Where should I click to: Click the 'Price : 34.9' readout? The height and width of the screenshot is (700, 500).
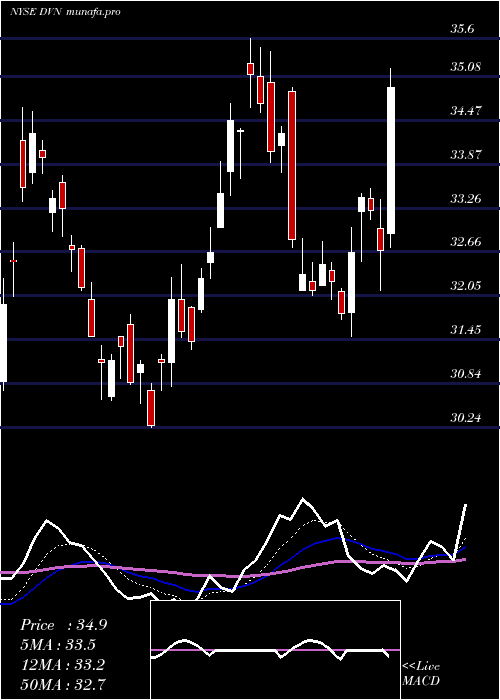[63, 625]
